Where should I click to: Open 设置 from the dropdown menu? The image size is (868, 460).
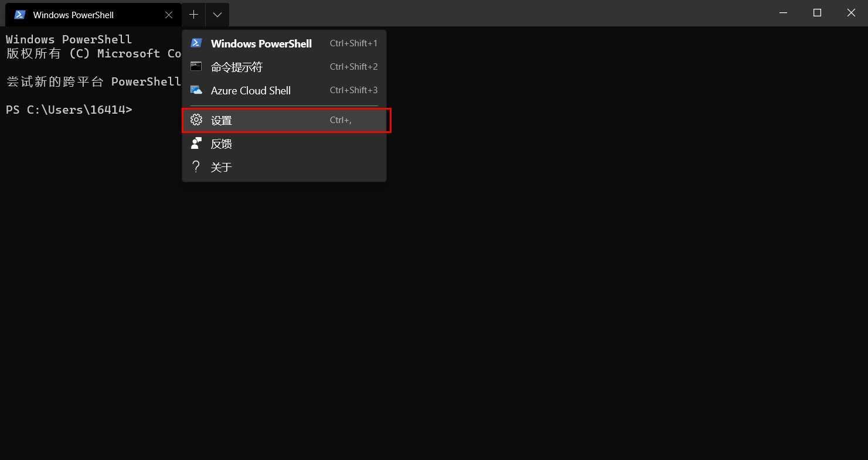[284, 120]
